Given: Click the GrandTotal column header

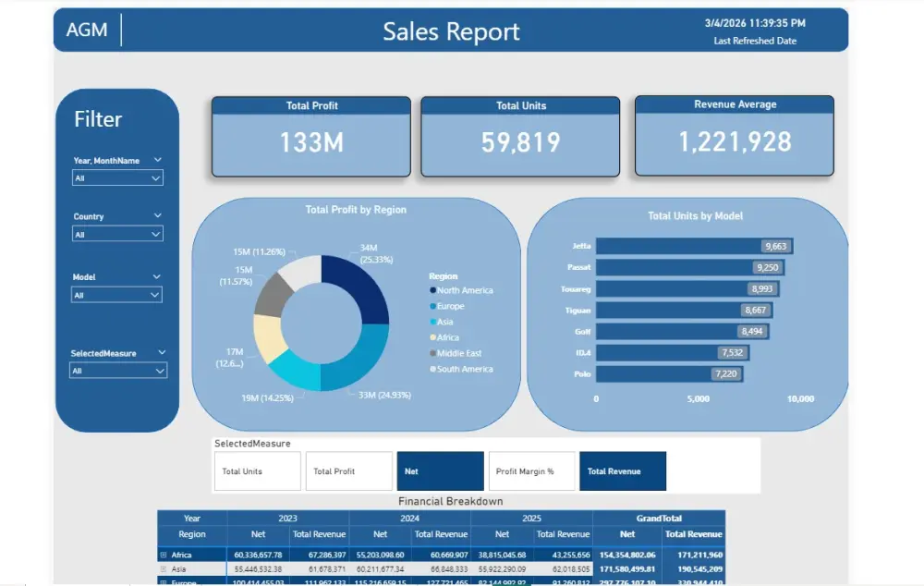Looking at the screenshot, I should 659,519.
